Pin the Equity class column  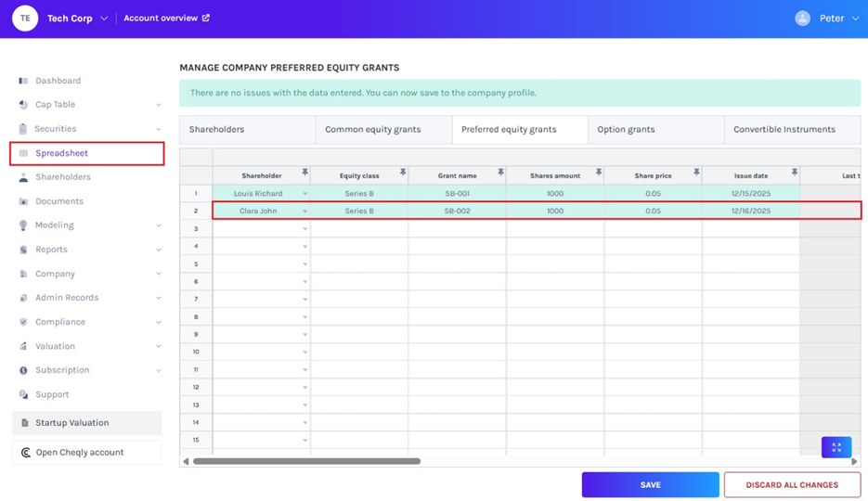pos(403,173)
